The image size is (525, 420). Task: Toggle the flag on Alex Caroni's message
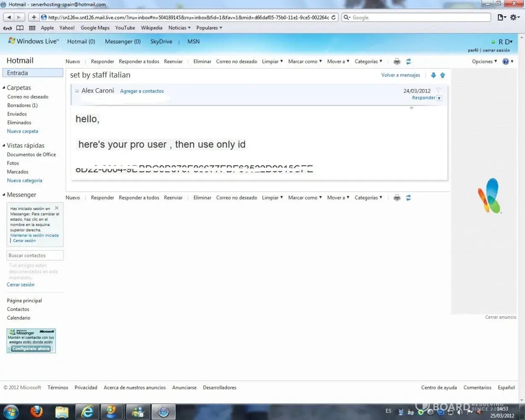(x=438, y=90)
